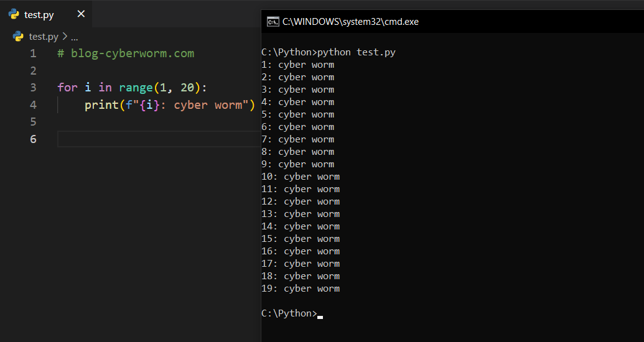Click the "for" keyword on line 3
Screen dimensions: 644x342
(67, 88)
